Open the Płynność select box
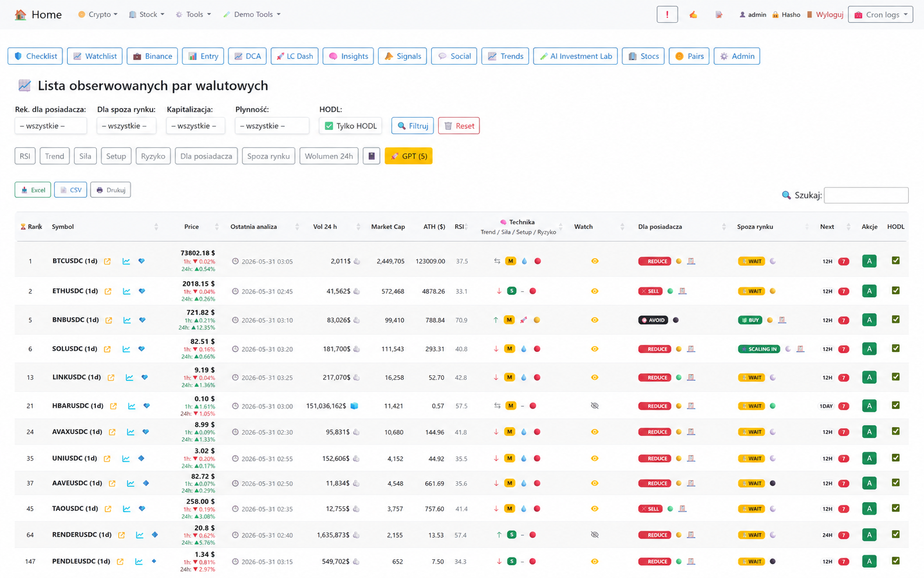 point(272,126)
